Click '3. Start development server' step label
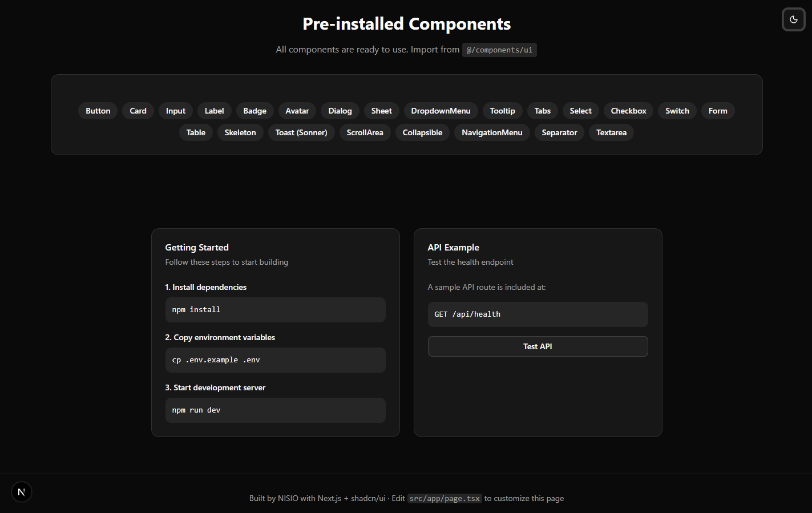 215,387
